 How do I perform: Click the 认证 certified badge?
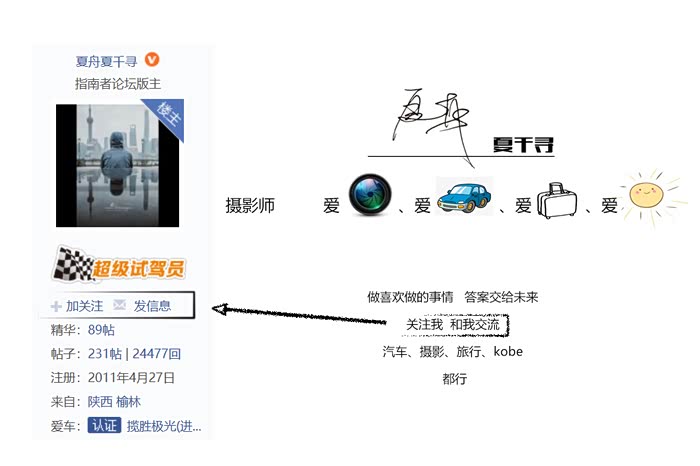(104, 425)
